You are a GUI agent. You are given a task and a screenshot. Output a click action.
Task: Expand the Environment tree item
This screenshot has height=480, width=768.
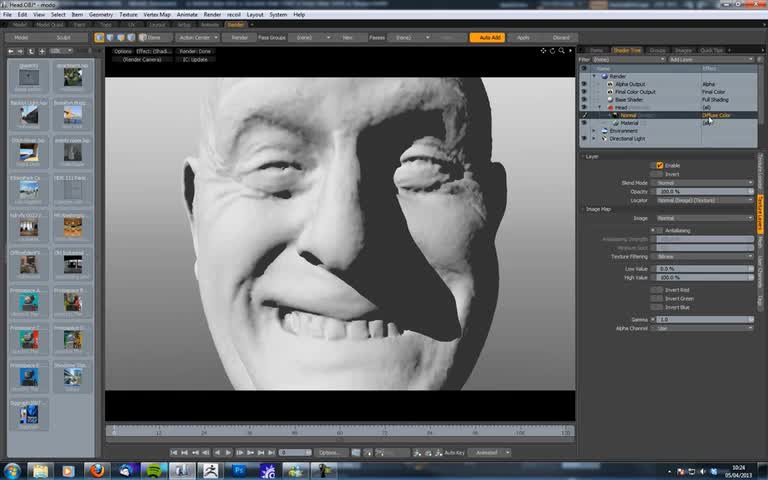(x=593, y=131)
